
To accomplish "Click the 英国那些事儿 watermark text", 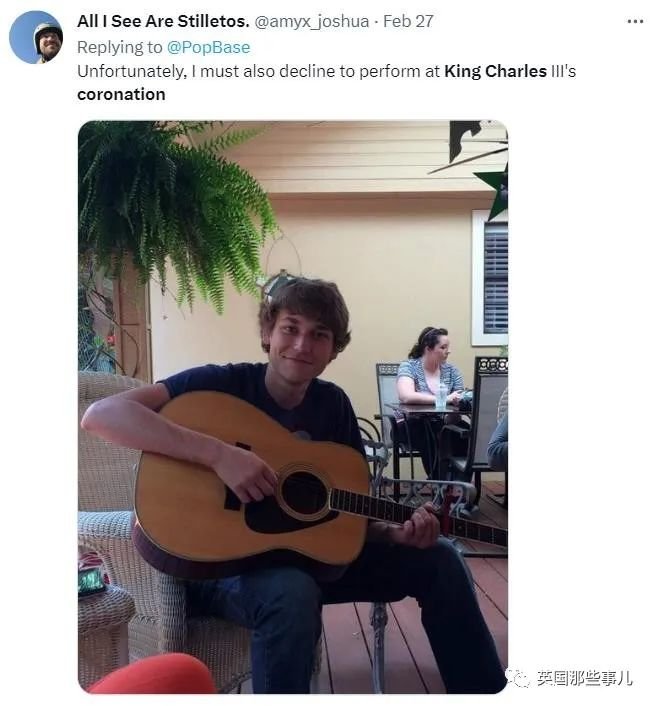I will (x=585, y=678).
